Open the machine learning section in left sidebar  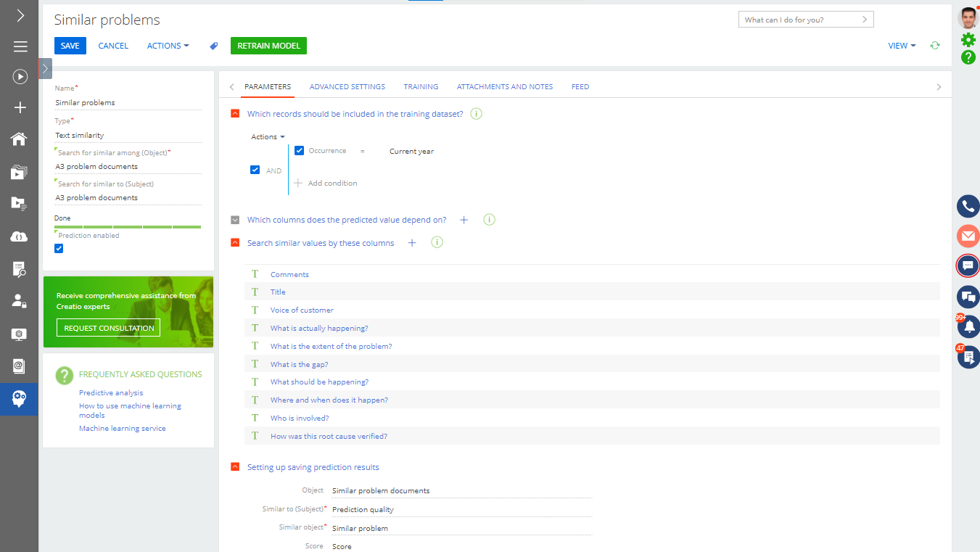pos(19,399)
